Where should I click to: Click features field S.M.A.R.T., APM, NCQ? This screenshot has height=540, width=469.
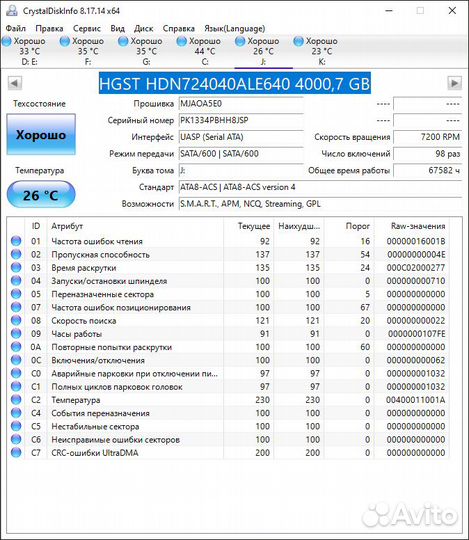pos(320,204)
